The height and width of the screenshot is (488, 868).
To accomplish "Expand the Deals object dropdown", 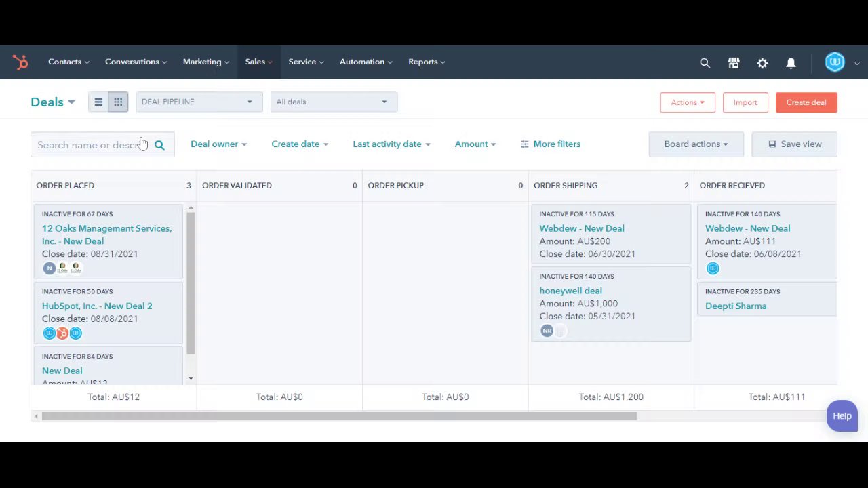I will click(x=53, y=102).
